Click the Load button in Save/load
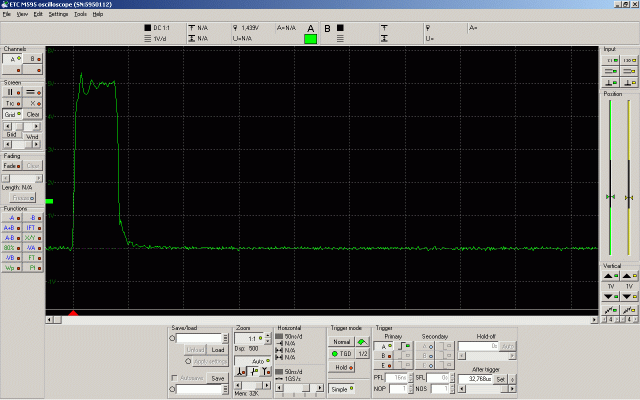 point(217,349)
